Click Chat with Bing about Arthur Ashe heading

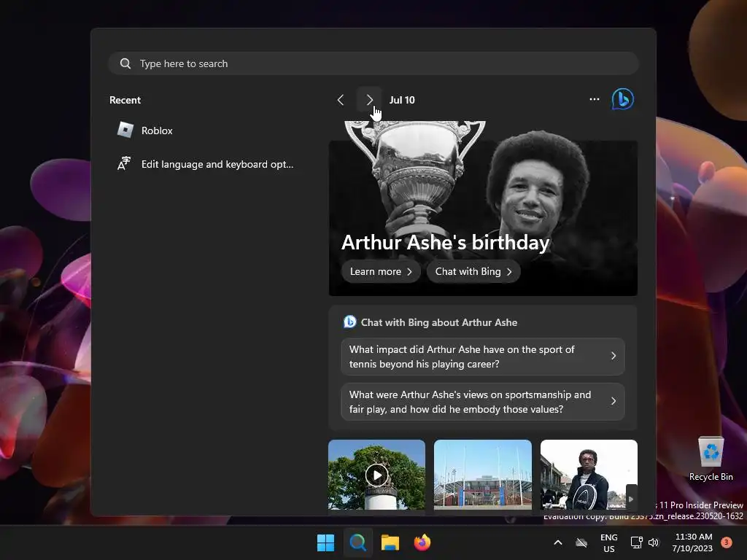coord(438,322)
